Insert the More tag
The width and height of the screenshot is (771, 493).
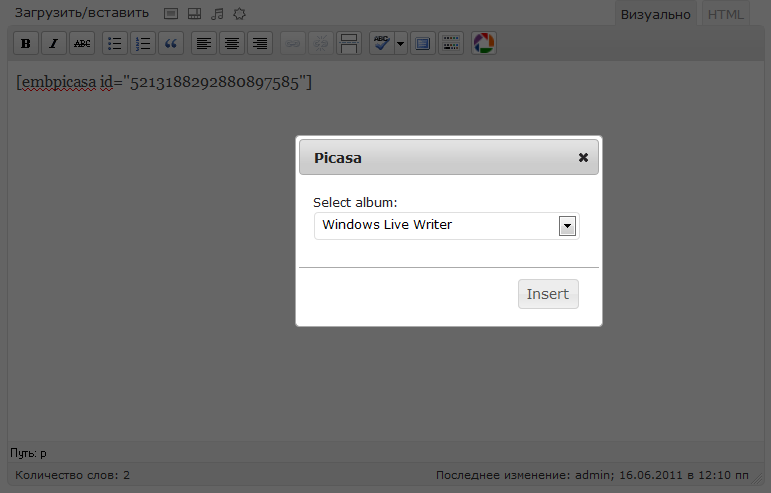349,43
